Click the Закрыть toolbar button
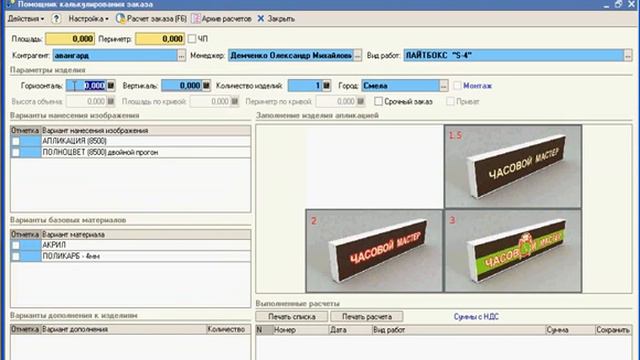Screen dimensions: 640x360 276,19
